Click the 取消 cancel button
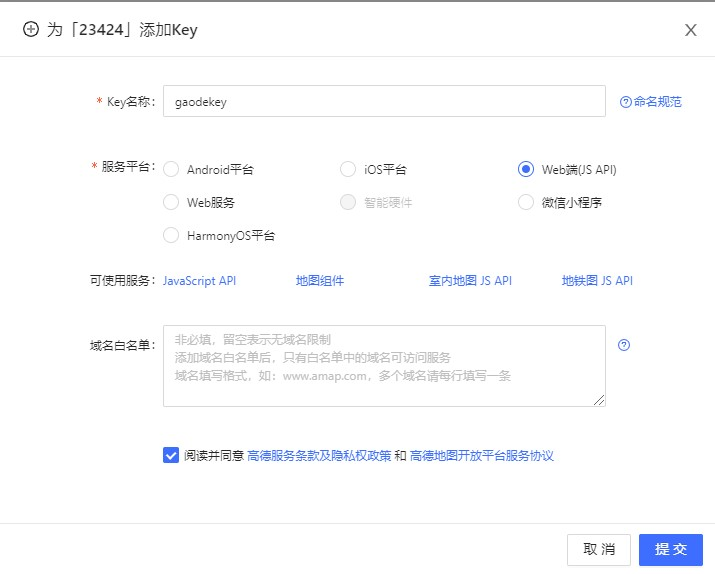This screenshot has height=574, width=715. [x=599, y=549]
